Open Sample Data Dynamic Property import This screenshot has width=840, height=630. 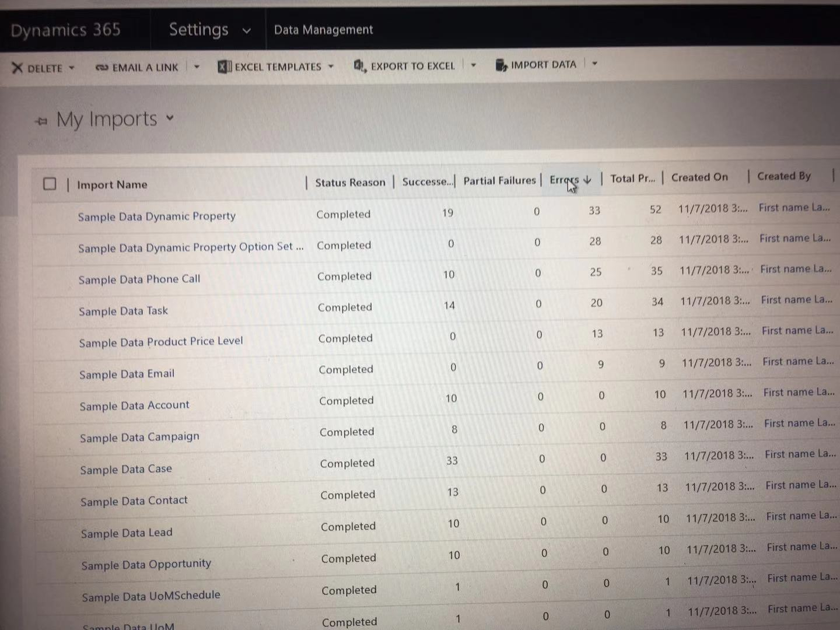pyautogui.click(x=157, y=216)
